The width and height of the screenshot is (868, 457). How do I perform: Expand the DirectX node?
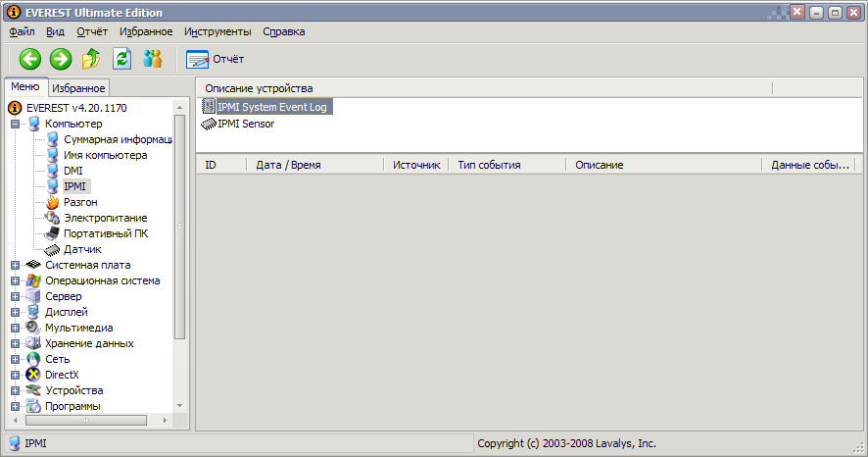pyautogui.click(x=16, y=375)
